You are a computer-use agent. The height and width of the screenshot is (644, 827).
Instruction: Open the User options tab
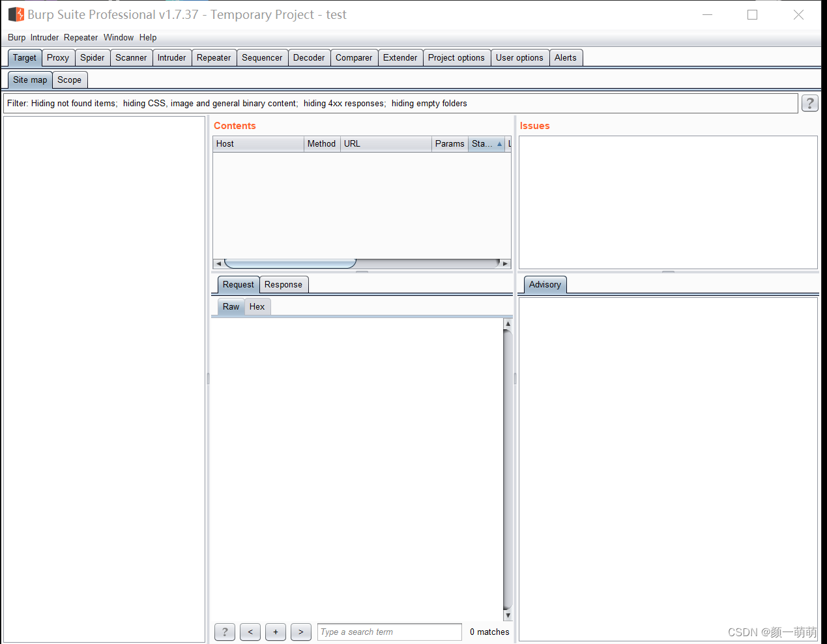tap(519, 57)
